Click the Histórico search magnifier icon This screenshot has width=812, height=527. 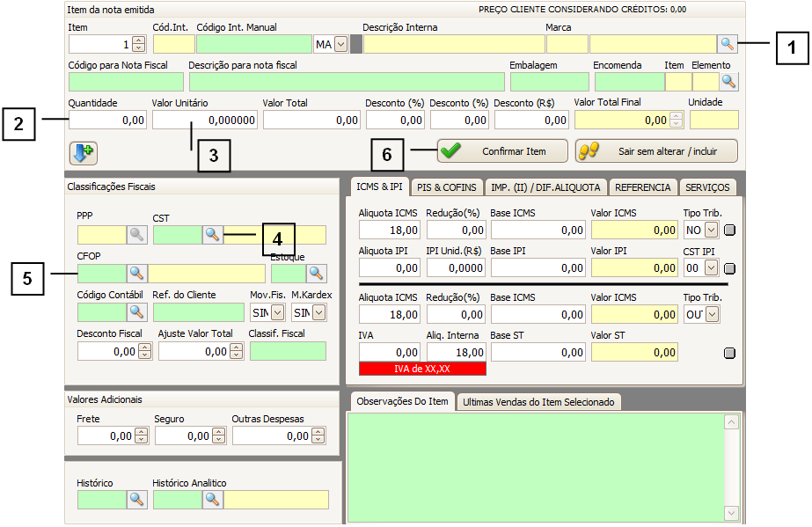(x=137, y=499)
